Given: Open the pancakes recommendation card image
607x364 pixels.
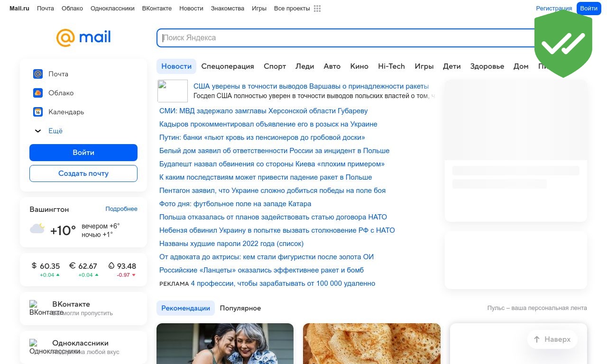Looking at the screenshot, I should coord(372,344).
